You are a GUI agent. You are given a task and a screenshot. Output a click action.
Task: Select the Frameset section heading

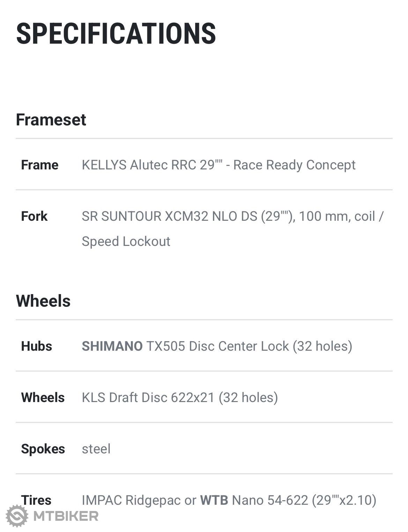51,119
